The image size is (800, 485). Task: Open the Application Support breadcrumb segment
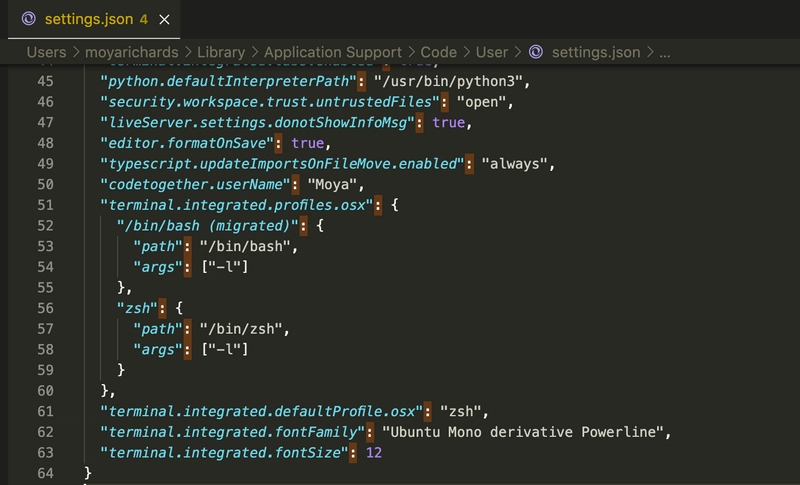coord(333,52)
